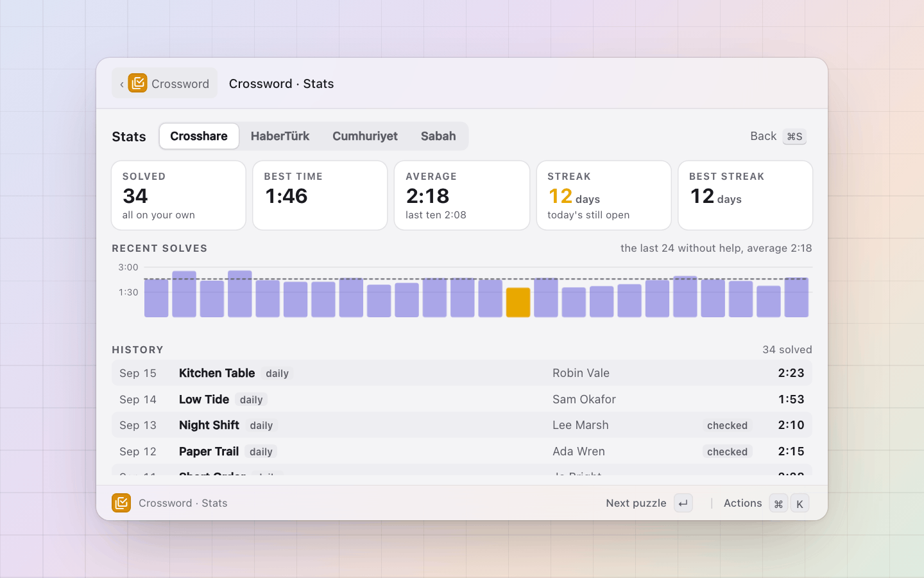Screen dimensions: 924x578
Task: Click the orange Crossword app icon in header
Action: pyautogui.click(x=137, y=83)
